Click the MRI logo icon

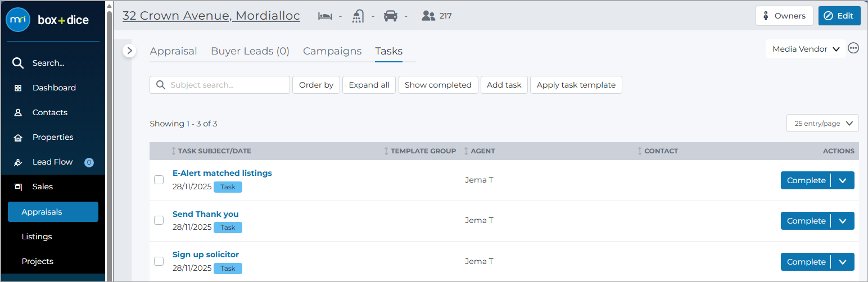[x=18, y=20]
